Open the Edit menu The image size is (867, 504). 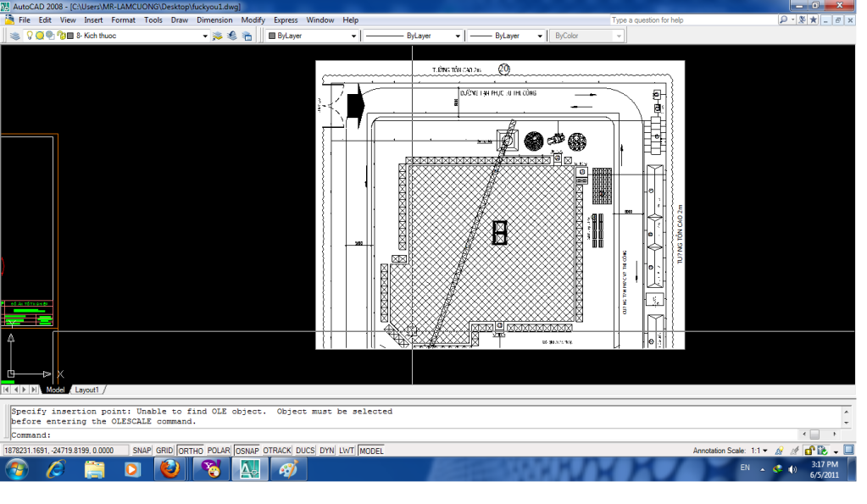[45, 19]
